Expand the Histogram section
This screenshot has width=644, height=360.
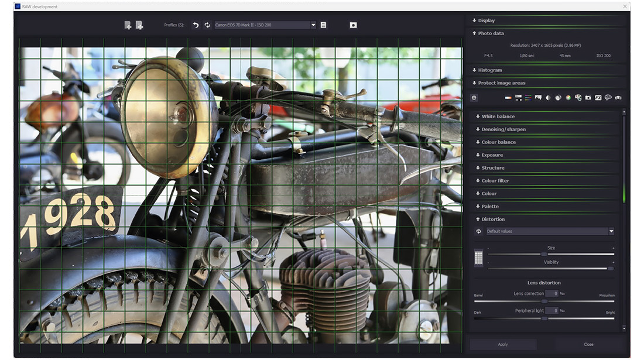pos(489,70)
